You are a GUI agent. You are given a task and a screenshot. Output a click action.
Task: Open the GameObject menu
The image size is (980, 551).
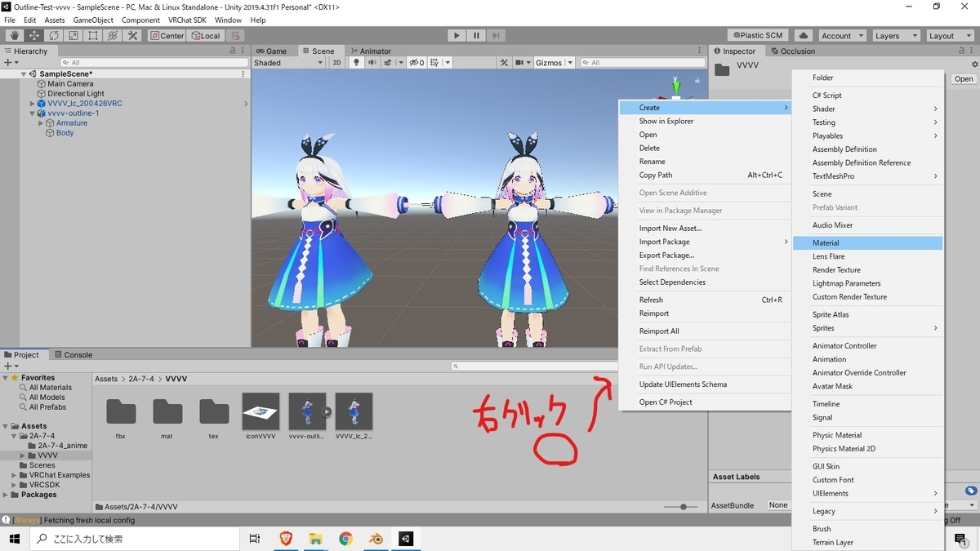93,20
